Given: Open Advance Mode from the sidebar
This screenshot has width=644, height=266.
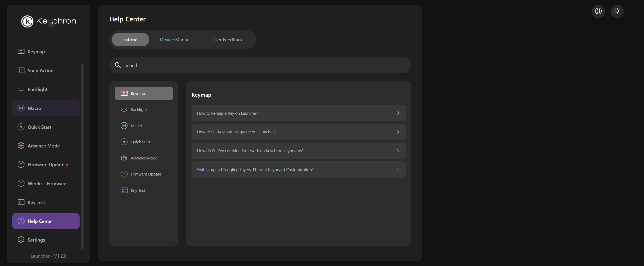Looking at the screenshot, I should pos(44,146).
